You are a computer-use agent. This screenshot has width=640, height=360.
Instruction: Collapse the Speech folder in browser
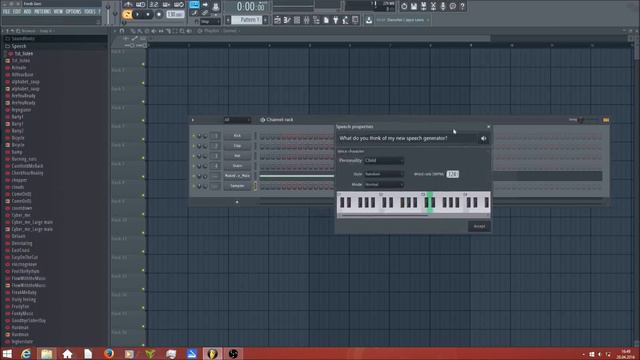click(16, 46)
